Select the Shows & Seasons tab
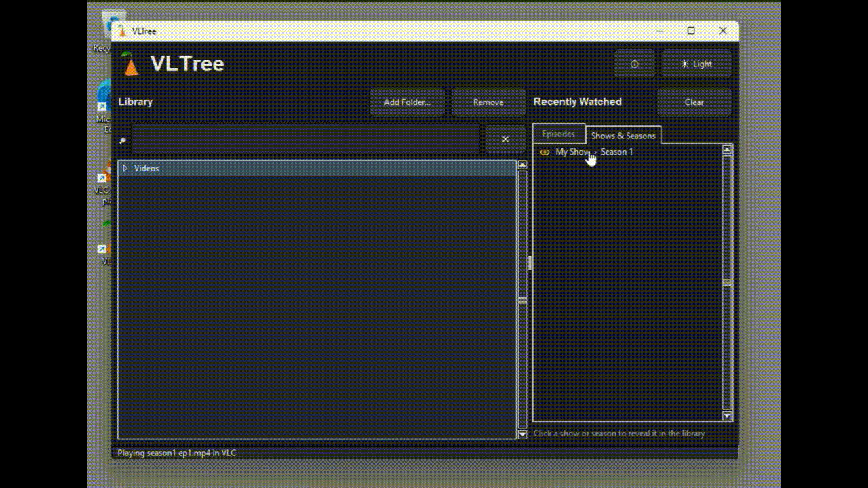Screen dimensions: 868x488 [623, 136]
